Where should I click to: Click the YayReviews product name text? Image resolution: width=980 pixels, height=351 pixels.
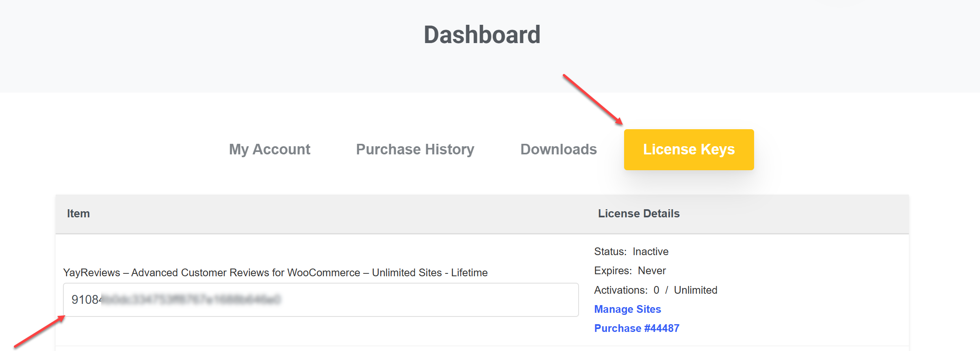pyautogui.click(x=275, y=273)
